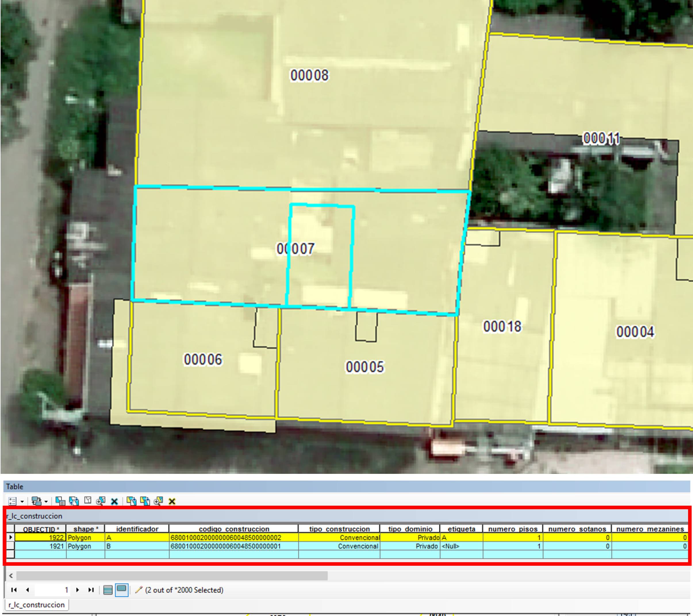Click the Clear Selection icon
This screenshot has width=693, height=616.
(x=88, y=501)
